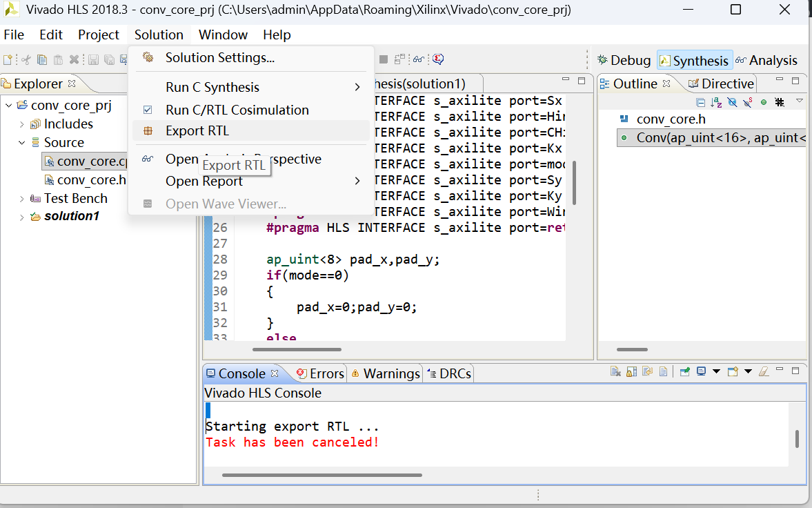The height and width of the screenshot is (508, 812).
Task: Toggle Hide Non-Public Members green dot
Action: [763, 102]
